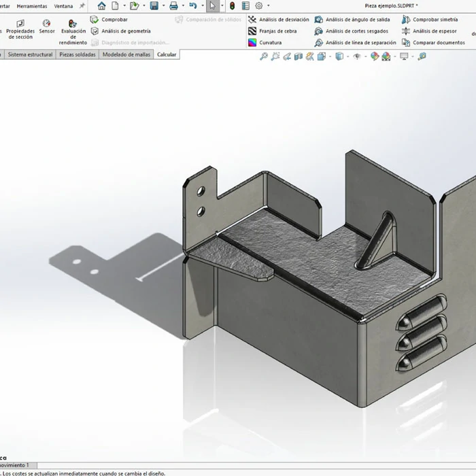Open the file properties list icon
The width and height of the screenshot is (476, 476).
[x=245, y=5]
